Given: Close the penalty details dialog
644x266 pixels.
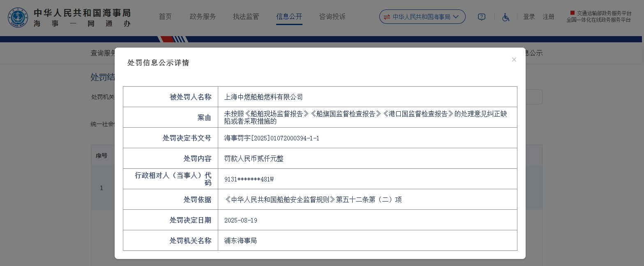Looking at the screenshot, I should (514, 60).
